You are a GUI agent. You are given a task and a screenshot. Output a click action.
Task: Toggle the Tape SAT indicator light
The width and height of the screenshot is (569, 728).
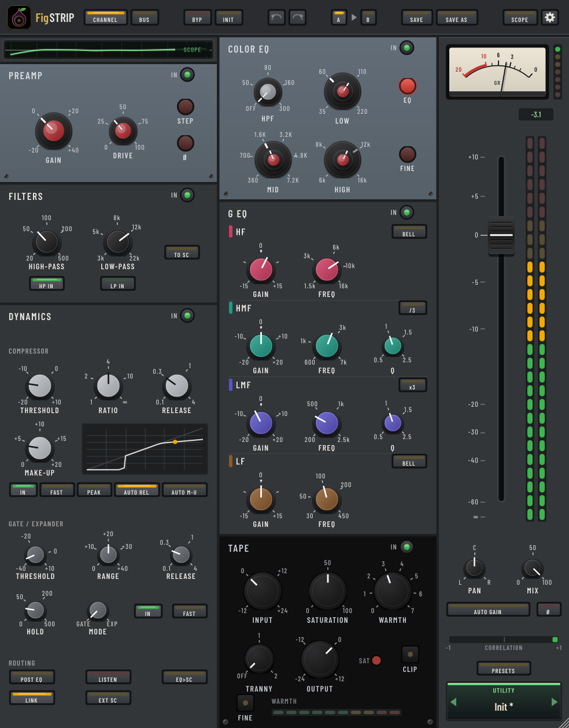coord(376,660)
